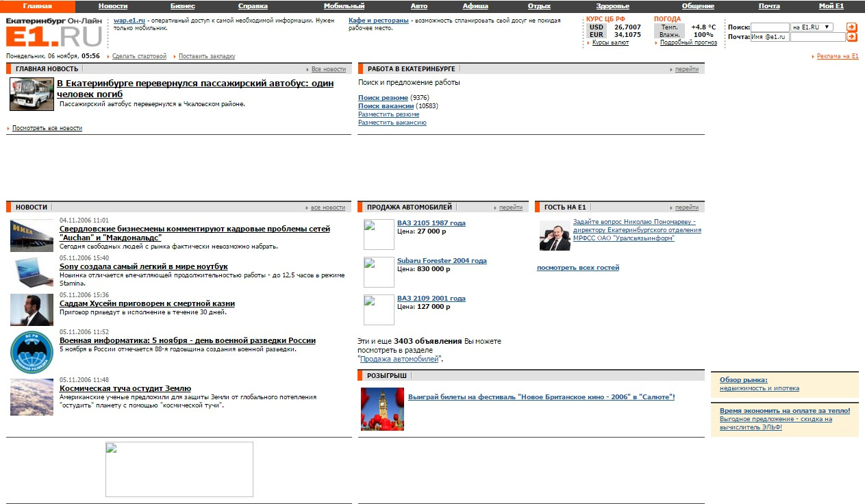
Task: Click the Sony laptop news image
Action: (32, 272)
